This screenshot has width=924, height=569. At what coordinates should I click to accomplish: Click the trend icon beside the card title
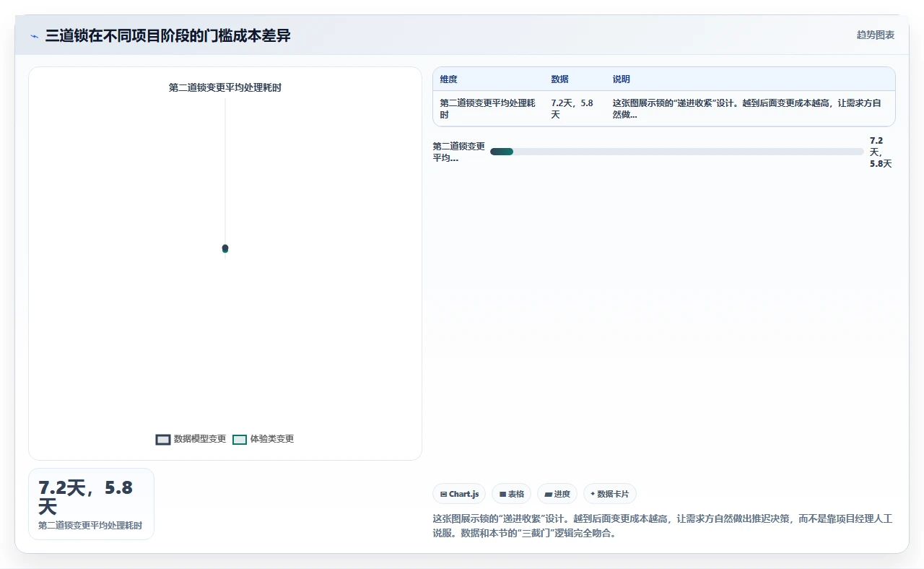(34, 36)
